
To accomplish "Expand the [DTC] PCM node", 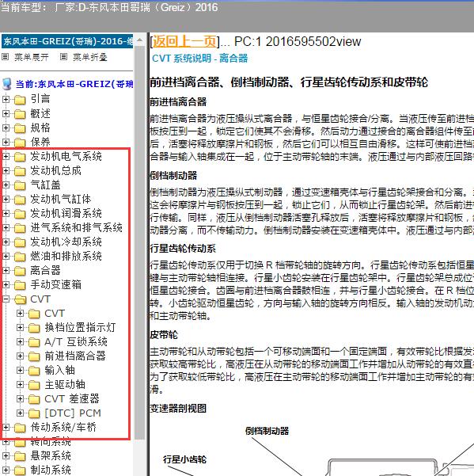I will click(20, 413).
